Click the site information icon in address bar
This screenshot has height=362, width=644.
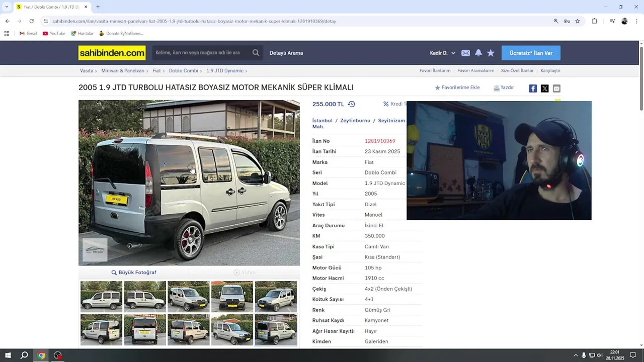click(x=46, y=21)
